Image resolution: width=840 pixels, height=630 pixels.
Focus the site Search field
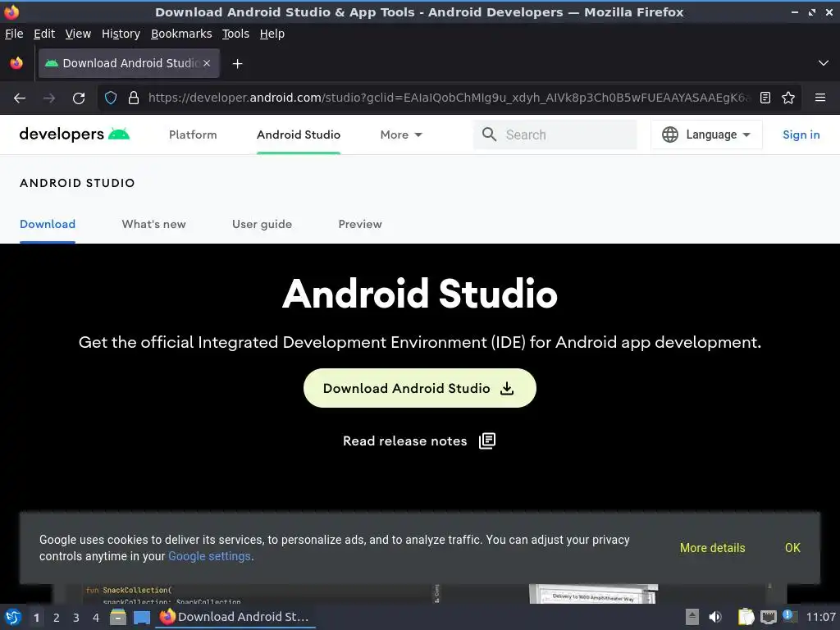point(555,135)
